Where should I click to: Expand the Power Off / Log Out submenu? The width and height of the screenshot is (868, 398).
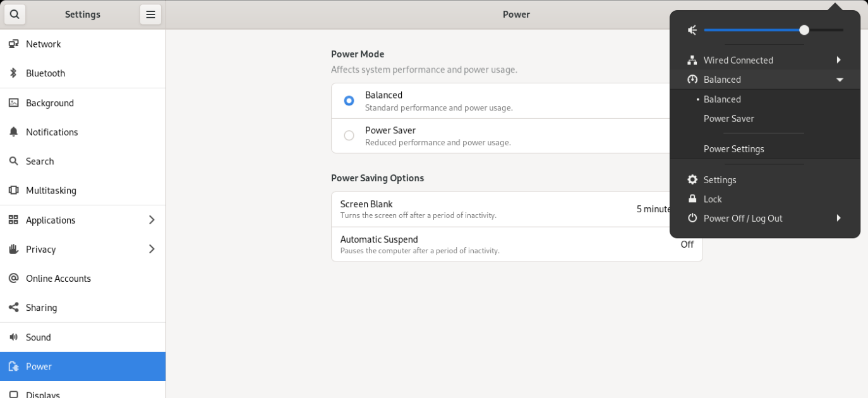(838, 218)
